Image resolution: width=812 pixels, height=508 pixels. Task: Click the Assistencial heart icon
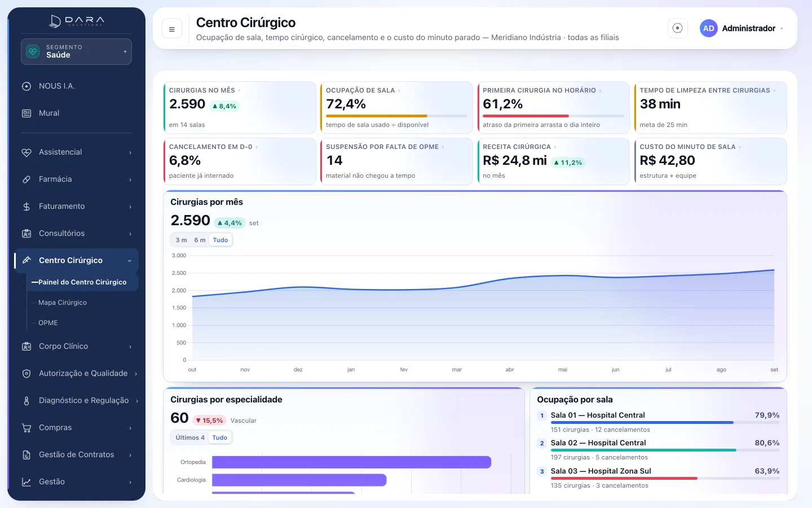point(27,152)
